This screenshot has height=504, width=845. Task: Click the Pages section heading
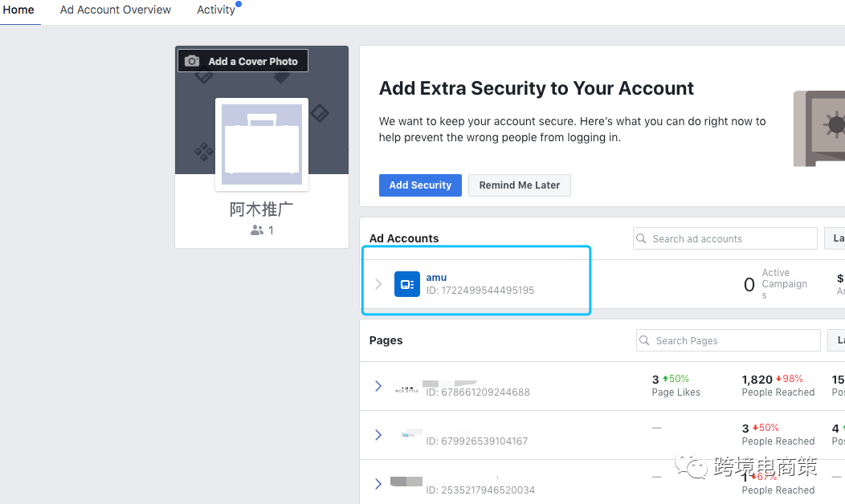386,340
